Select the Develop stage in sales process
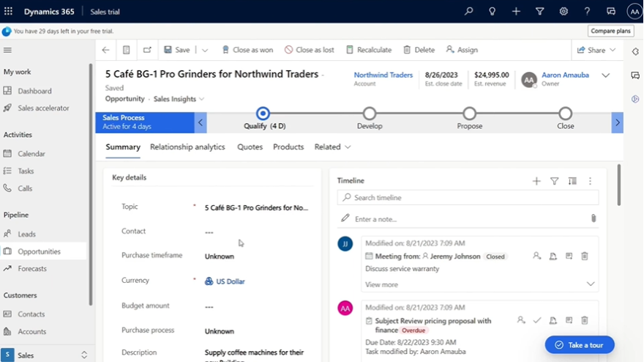The image size is (644, 362). pos(370,114)
